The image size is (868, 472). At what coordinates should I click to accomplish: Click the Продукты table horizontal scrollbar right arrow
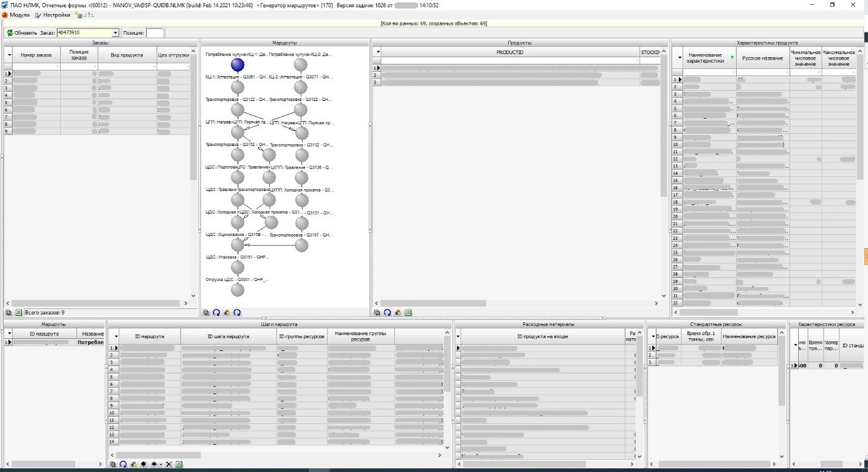pyautogui.click(x=656, y=303)
